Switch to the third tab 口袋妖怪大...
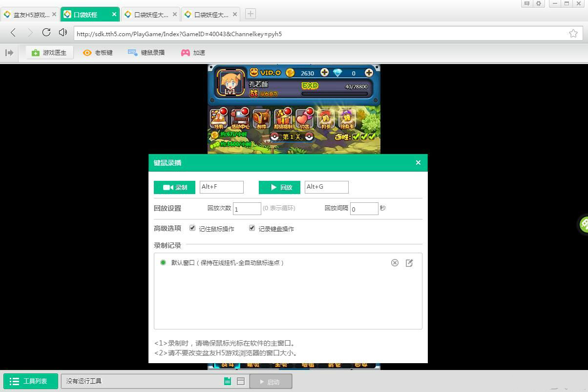Screen dimensions: 588x392 (150, 15)
